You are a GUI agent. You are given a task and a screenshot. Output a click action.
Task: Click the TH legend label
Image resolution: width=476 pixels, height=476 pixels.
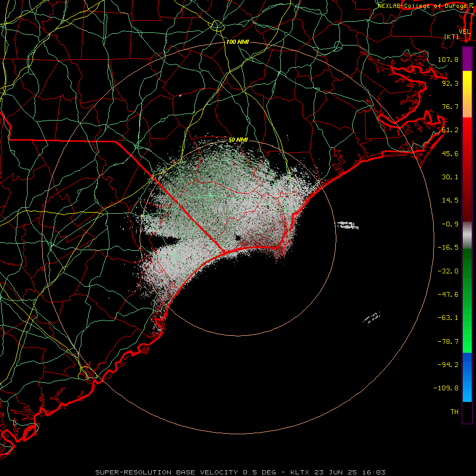pos(454,412)
